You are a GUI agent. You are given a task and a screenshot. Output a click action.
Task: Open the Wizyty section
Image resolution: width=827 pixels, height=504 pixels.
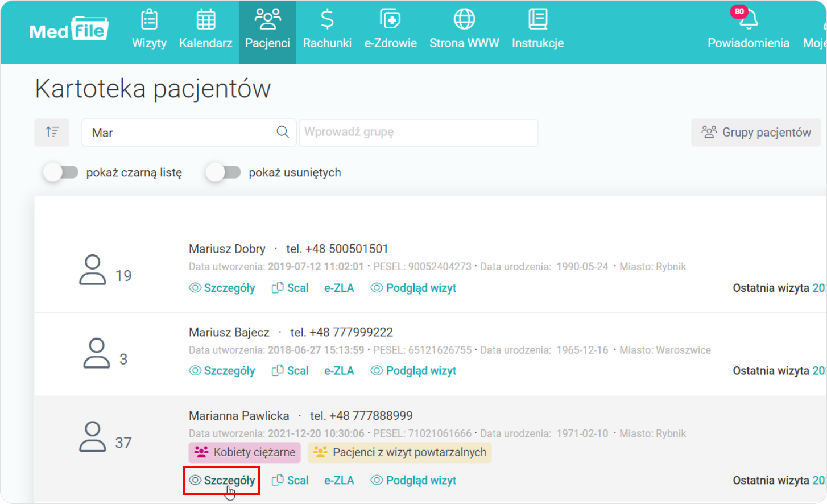point(149,30)
